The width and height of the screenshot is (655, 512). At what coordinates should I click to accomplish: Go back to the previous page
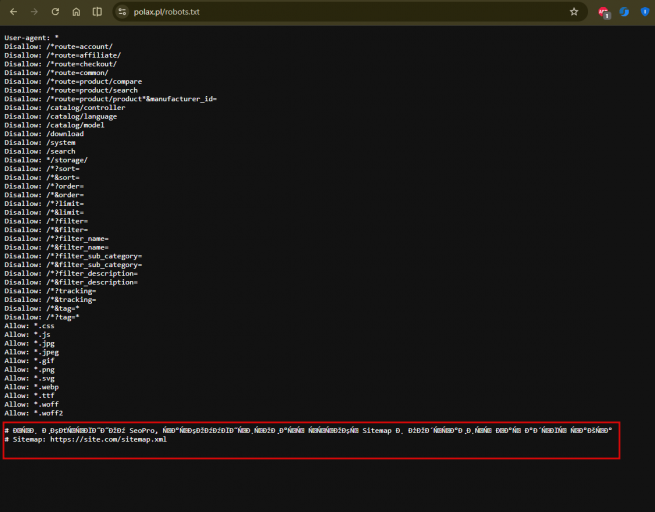click(x=13, y=12)
